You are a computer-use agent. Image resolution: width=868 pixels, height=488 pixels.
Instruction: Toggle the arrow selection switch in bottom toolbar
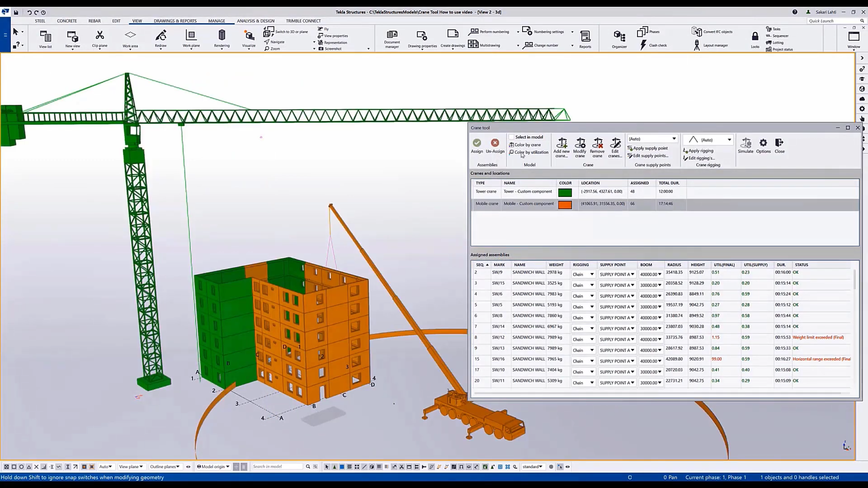(x=327, y=467)
